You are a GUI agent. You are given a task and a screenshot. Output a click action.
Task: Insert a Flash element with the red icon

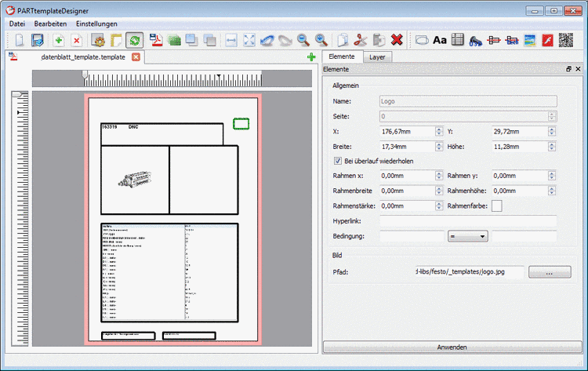click(x=548, y=40)
